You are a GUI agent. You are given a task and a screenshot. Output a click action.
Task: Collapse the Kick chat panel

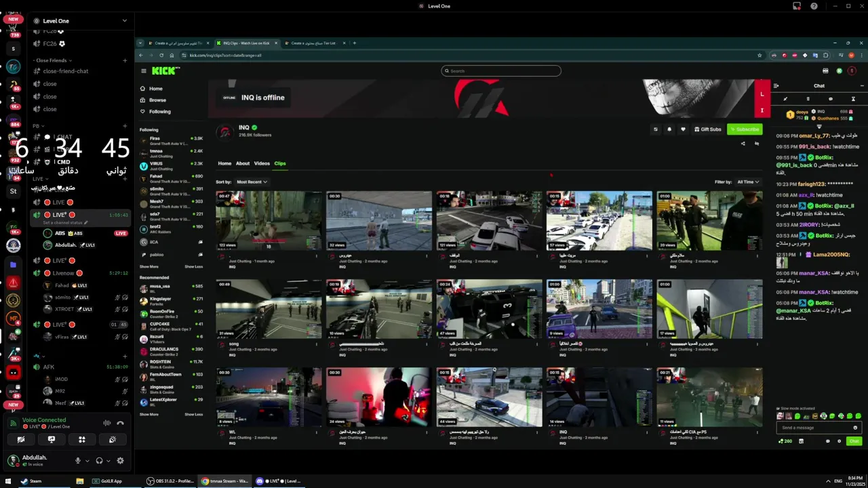click(x=776, y=86)
